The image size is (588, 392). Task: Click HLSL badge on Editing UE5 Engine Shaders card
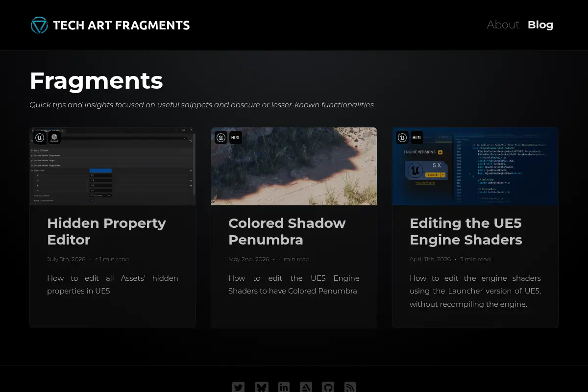[417, 138]
